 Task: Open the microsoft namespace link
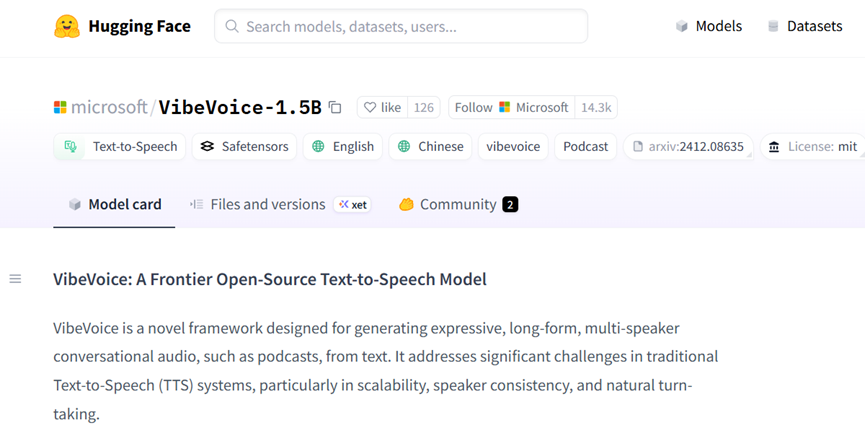109,107
